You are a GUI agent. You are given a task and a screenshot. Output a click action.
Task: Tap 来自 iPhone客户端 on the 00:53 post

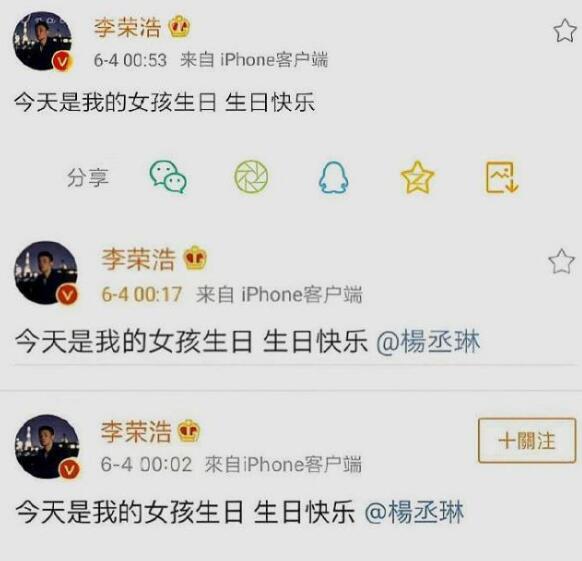(254, 60)
